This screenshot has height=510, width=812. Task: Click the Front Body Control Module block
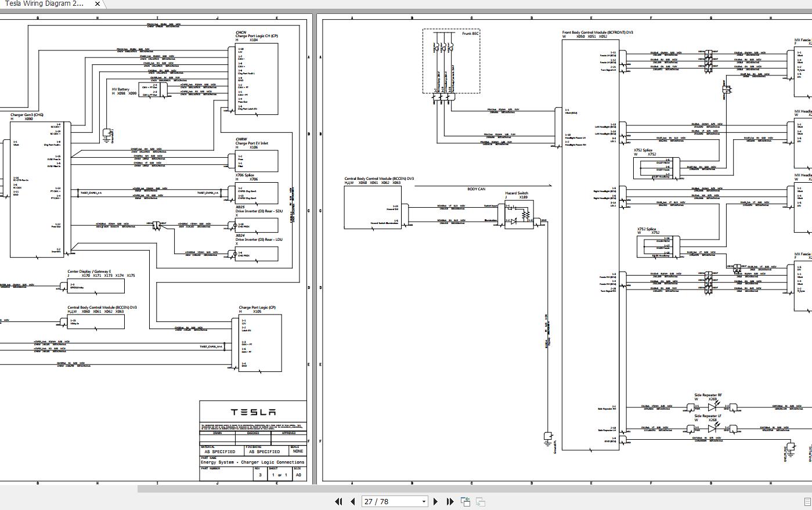pos(589,232)
